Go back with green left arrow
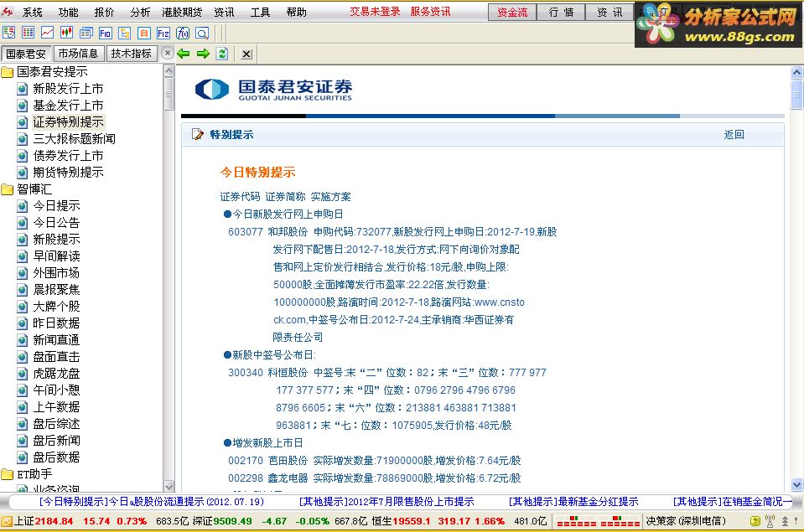The image size is (804, 532). coord(184,54)
